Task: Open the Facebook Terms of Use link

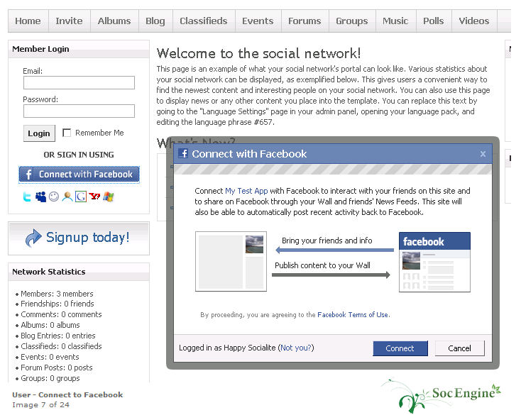Action: point(353,315)
